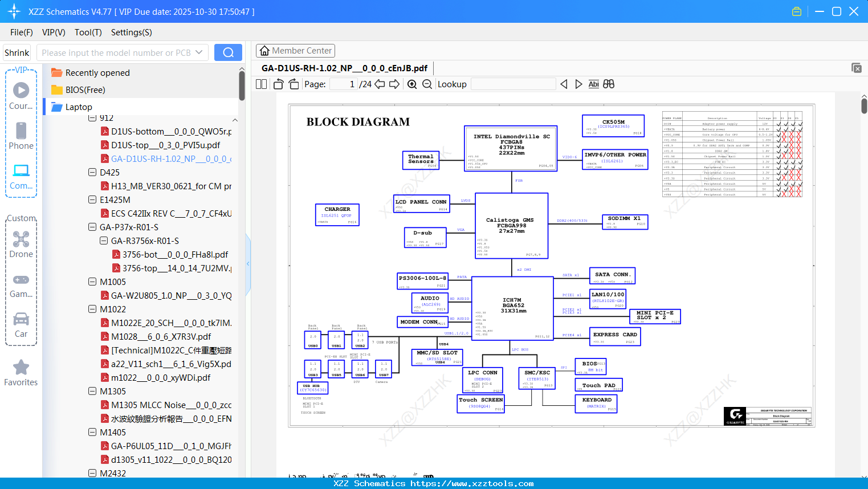Find previous Lookup match
This screenshot has width=868, height=489.
564,84
